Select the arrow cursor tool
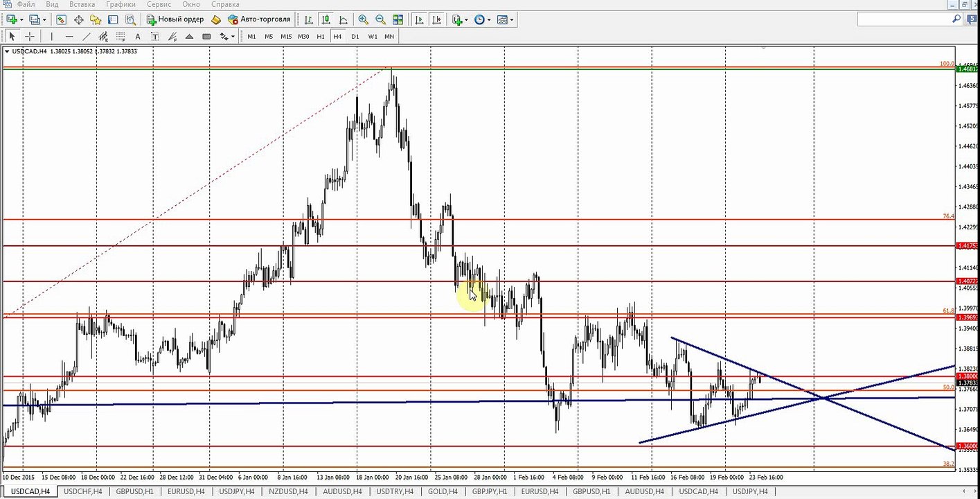980x499 pixels. [x=12, y=36]
